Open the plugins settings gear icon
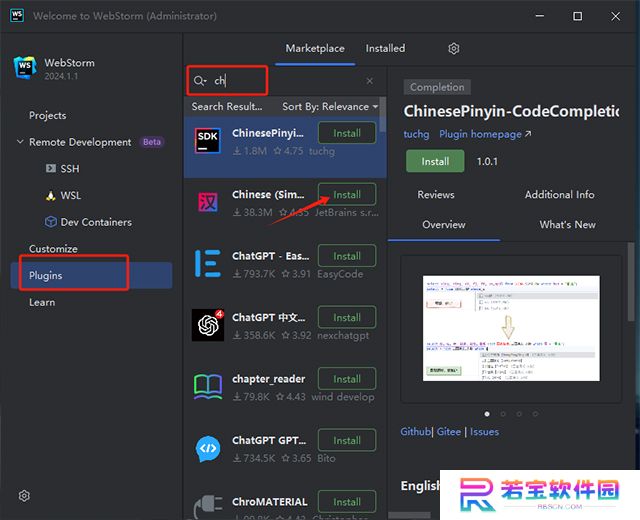 point(453,49)
